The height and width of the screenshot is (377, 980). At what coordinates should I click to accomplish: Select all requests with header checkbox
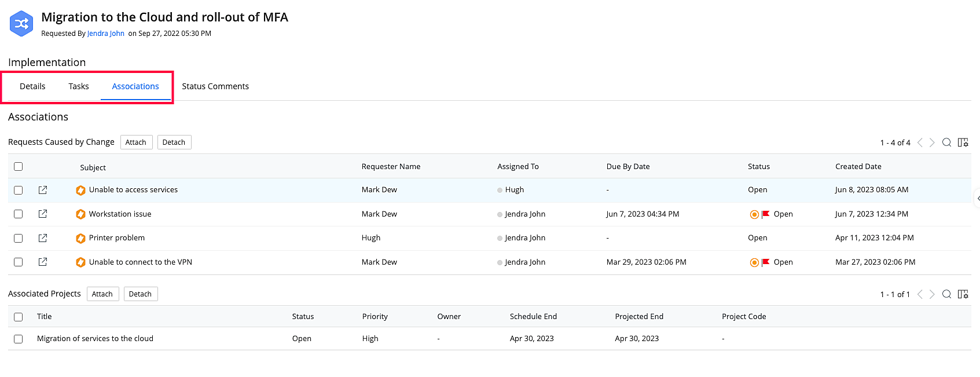click(19, 167)
